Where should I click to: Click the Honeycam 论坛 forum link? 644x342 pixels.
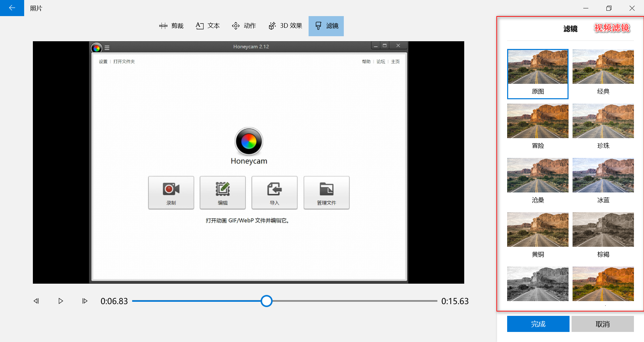pyautogui.click(x=381, y=62)
